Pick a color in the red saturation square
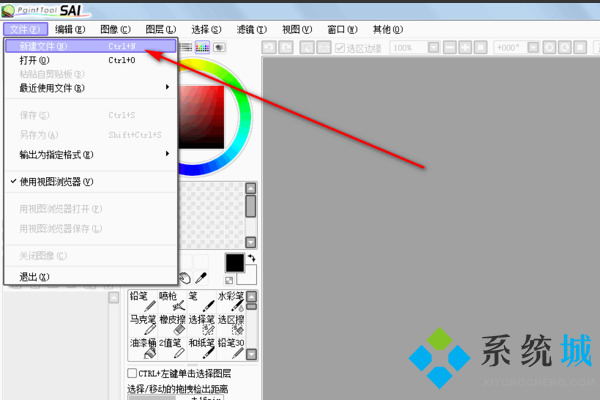 click(x=201, y=117)
